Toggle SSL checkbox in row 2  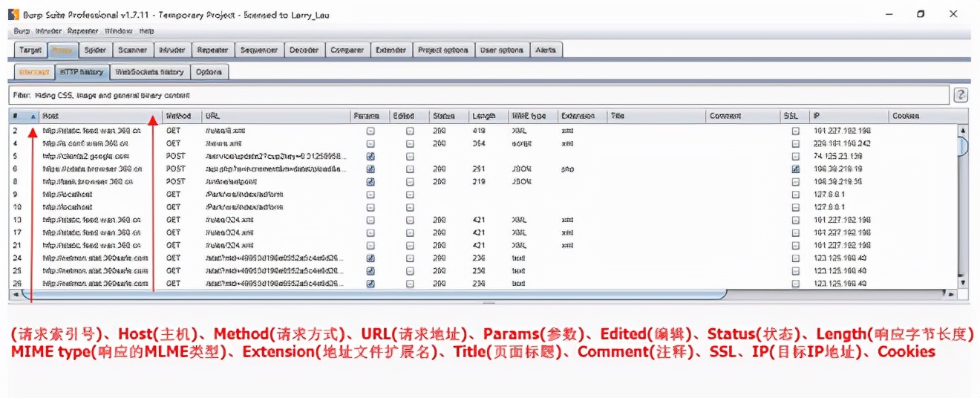(795, 131)
